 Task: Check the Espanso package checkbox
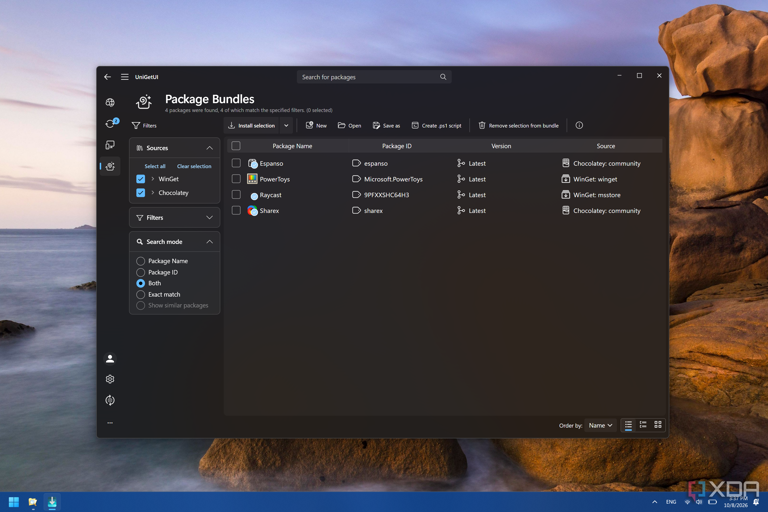(x=236, y=163)
